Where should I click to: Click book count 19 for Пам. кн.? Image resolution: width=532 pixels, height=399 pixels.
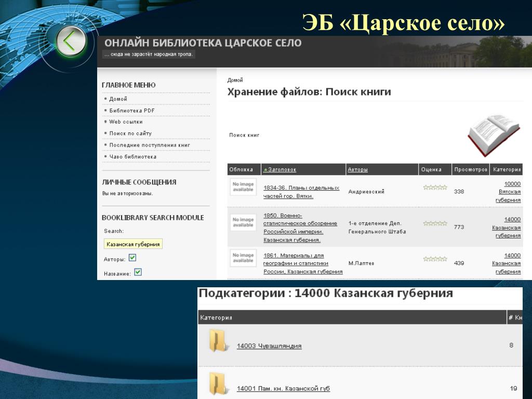(x=513, y=388)
